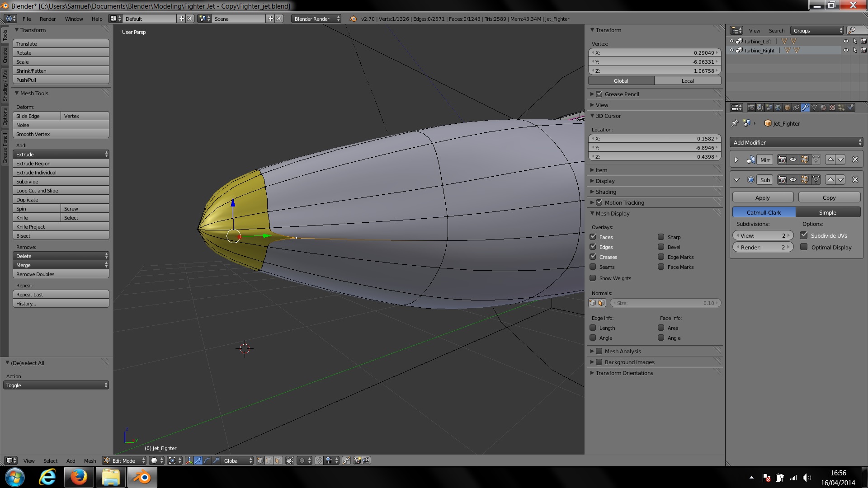The height and width of the screenshot is (488, 868).
Task: Toggle limit selection to visible icon
Action: coord(290,460)
